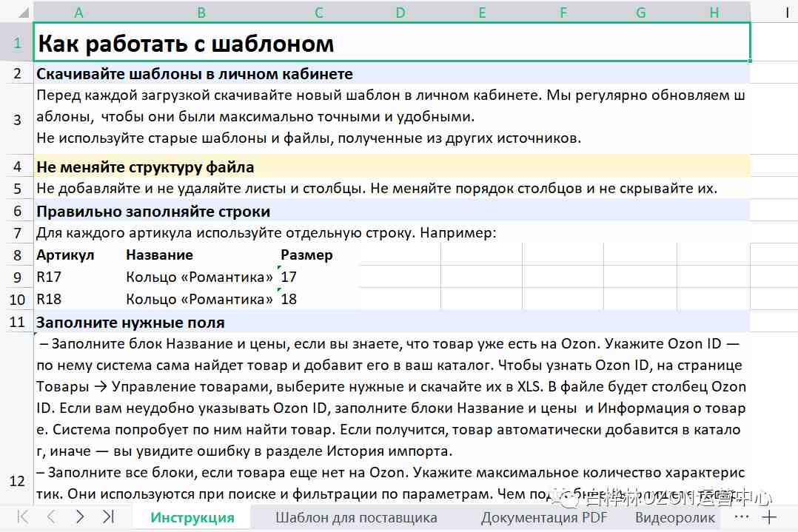This screenshot has height=532, width=798.
Task: Select row 7 header
Action: [17, 232]
